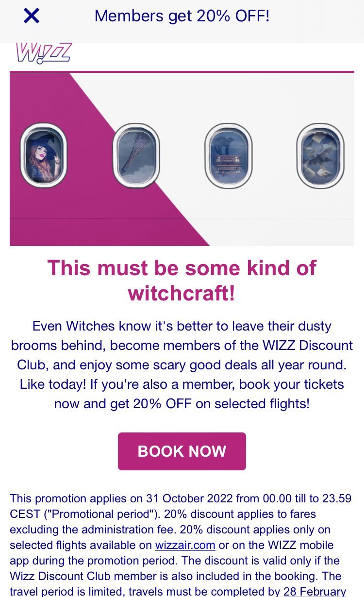Tap the 'Members get 20% OFF!' title
The width and height of the screenshot is (364, 597).
pyautogui.click(x=182, y=16)
